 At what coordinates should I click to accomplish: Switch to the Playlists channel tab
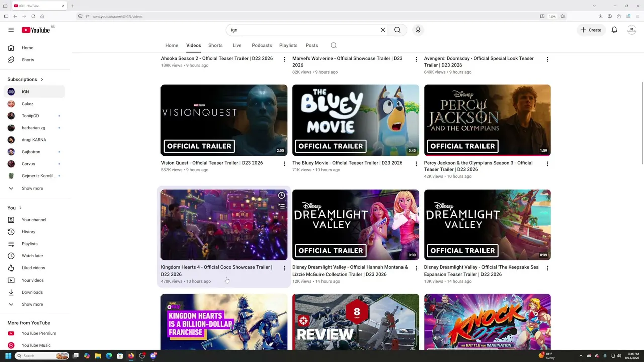(288, 45)
